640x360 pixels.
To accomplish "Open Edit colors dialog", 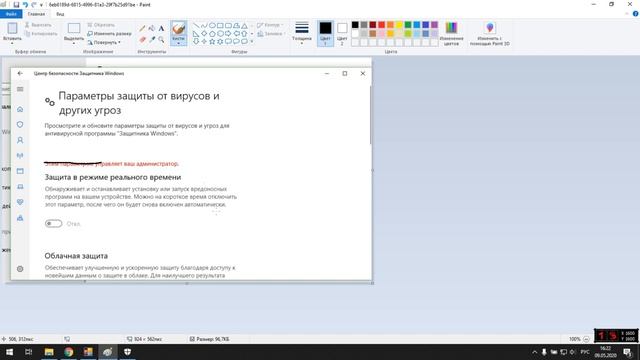I will (451, 33).
